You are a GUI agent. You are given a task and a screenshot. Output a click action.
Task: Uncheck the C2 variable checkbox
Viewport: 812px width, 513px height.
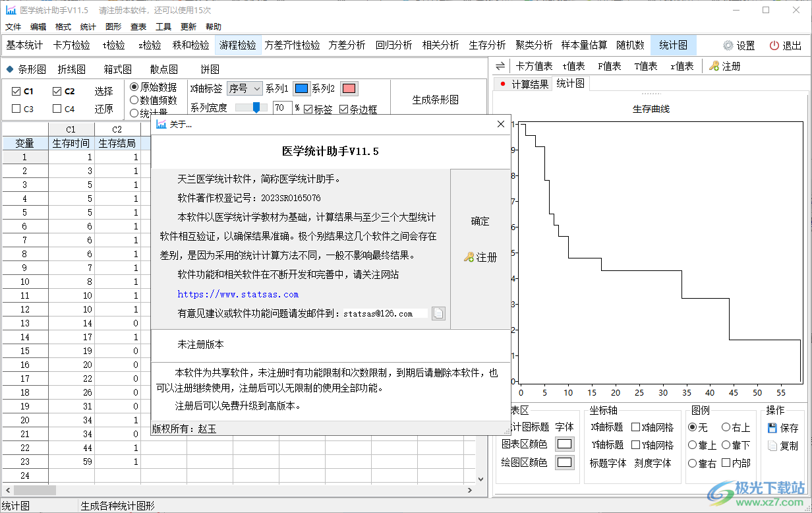tap(55, 91)
